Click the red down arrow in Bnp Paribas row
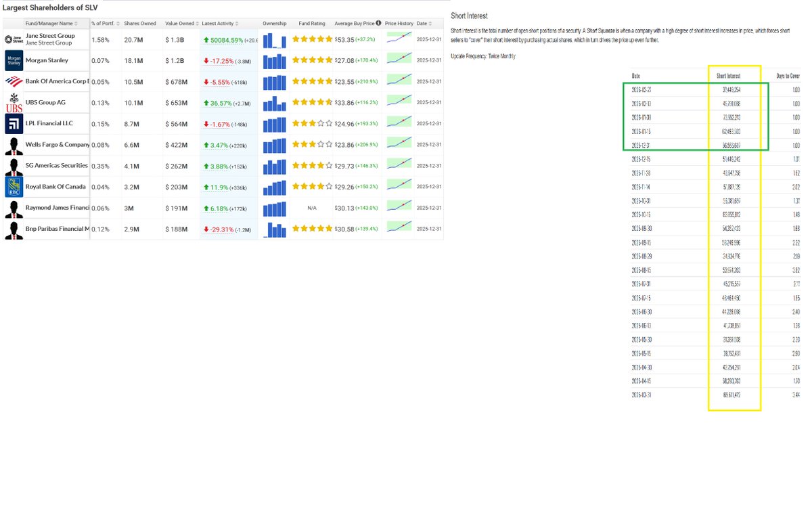The image size is (812, 530). coord(206,229)
